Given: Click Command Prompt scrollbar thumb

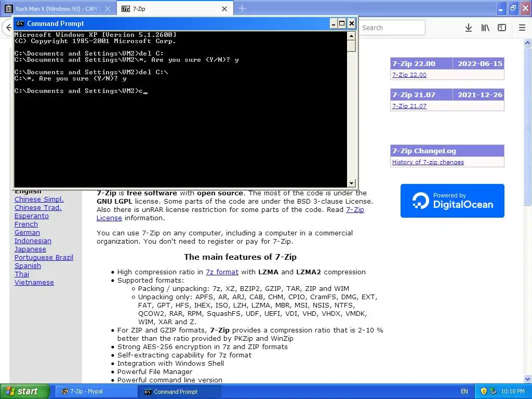Looking at the screenshot, I should pyautogui.click(x=351, y=46).
